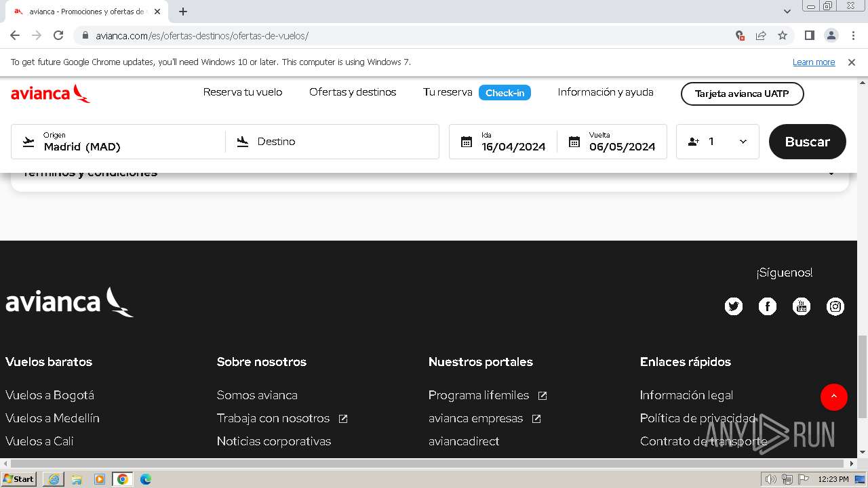The height and width of the screenshot is (488, 868).
Task: Open avianca YouTube channel icon
Action: [x=801, y=306]
